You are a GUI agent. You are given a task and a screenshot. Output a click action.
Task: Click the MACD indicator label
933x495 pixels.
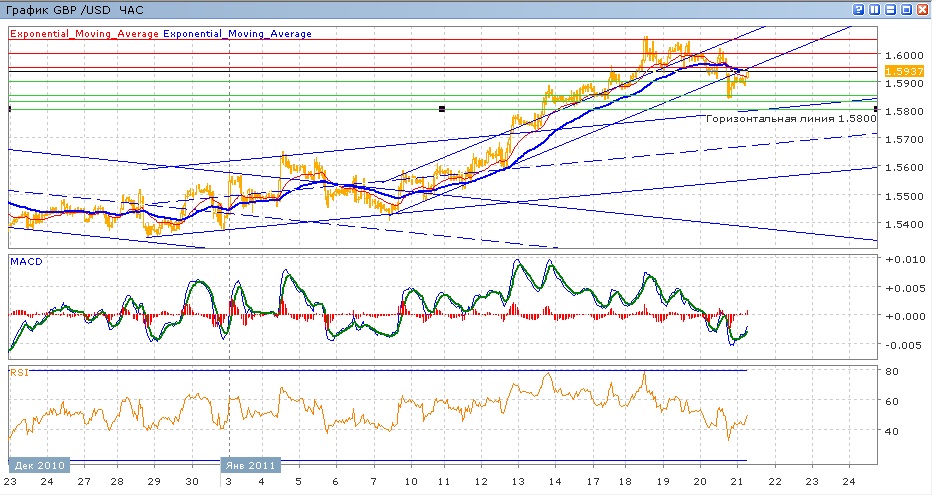click(x=26, y=262)
